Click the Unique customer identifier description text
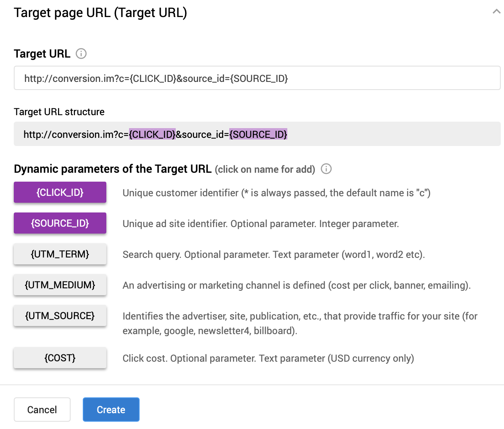Viewport: 504px width, 429px height. tap(276, 193)
